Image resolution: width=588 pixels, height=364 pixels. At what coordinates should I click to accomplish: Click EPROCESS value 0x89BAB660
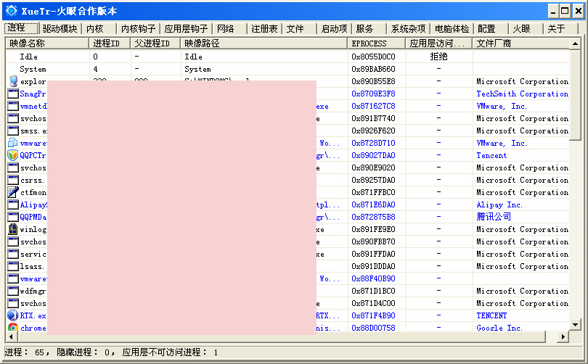(x=374, y=69)
